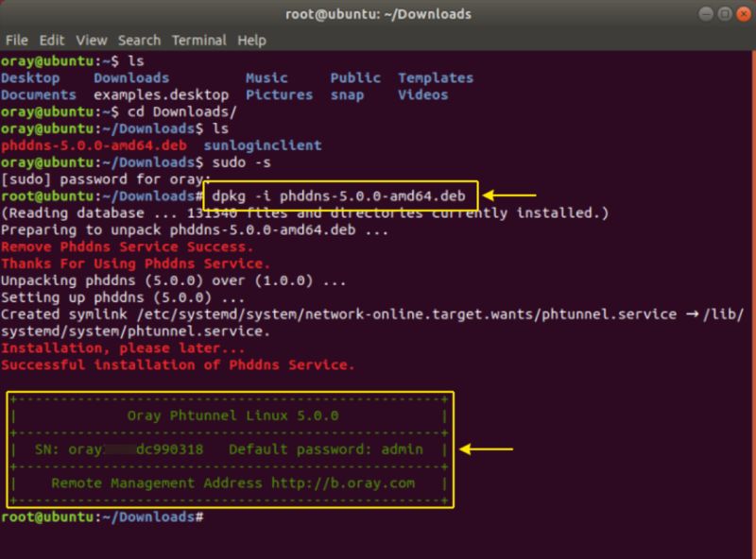Click the Oray Phtunnel Linux 5.0.0 banner
The image size is (756, 559).
(x=232, y=415)
